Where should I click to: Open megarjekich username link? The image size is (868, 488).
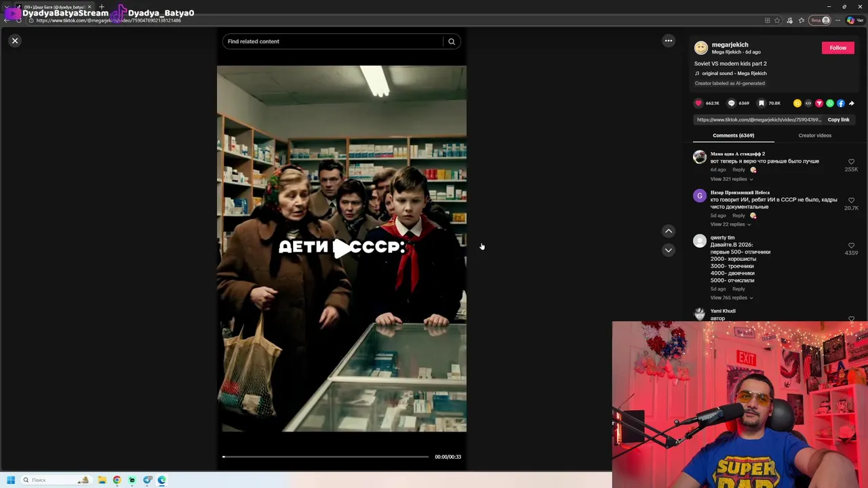coord(730,45)
